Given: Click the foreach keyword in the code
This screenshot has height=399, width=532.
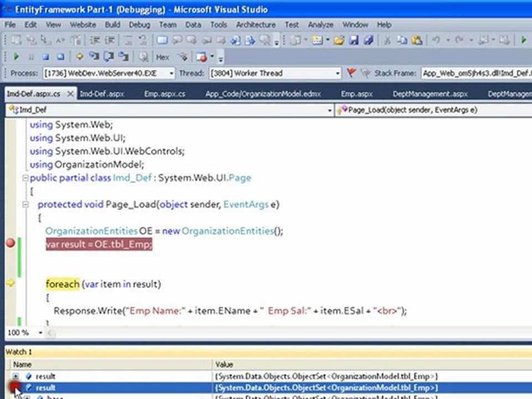Looking at the screenshot, I should point(63,284).
